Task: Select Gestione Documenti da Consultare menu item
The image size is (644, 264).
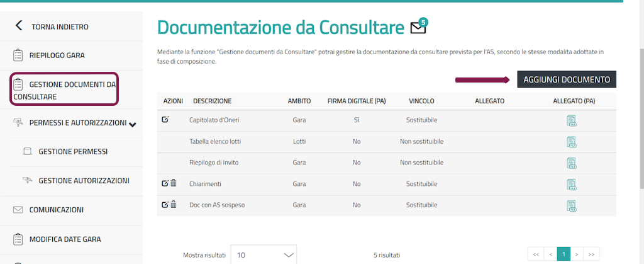Action: click(64, 90)
